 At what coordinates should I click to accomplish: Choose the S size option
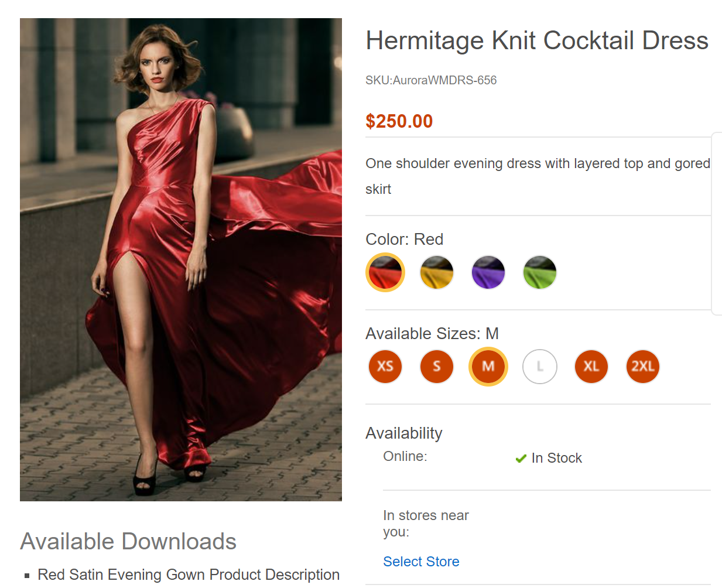(437, 366)
